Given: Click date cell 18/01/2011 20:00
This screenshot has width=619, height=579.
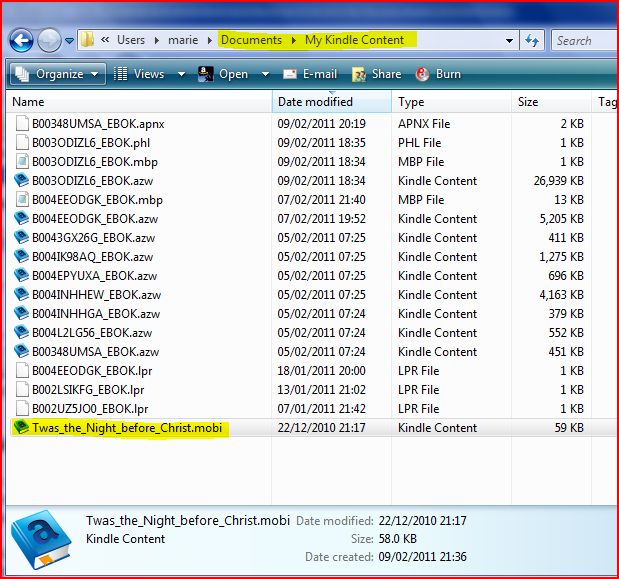Looking at the screenshot, I should click(321, 371).
